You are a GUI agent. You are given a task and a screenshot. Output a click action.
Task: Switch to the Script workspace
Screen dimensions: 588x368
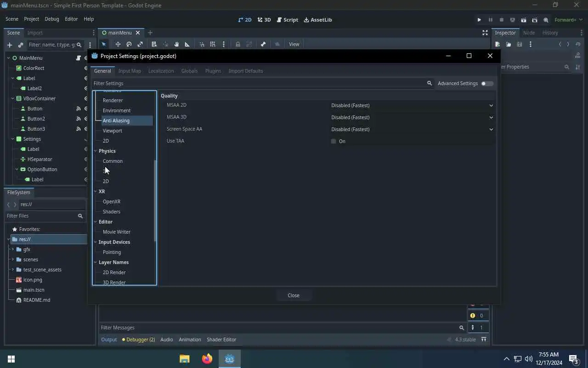point(288,20)
